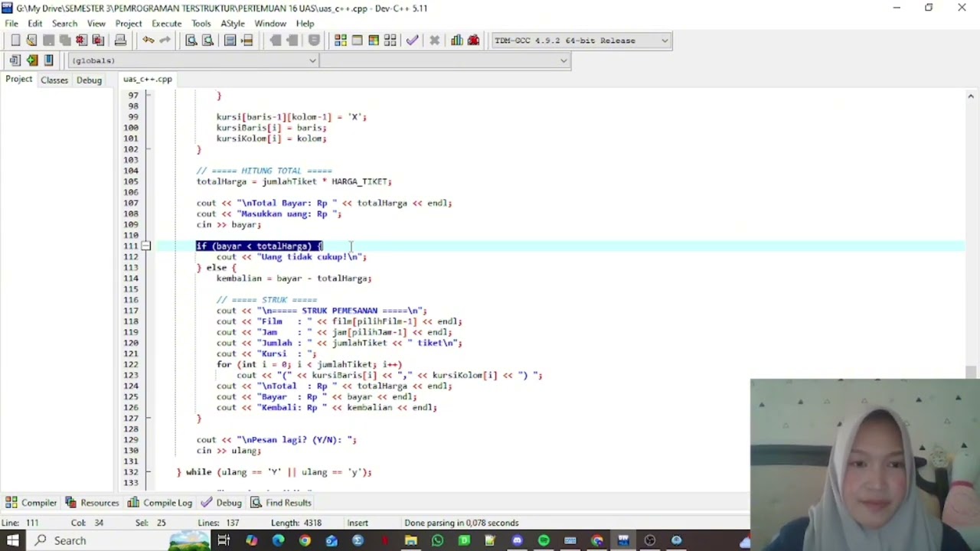Open Task View from the taskbar
The image size is (980, 551).
[224, 540]
